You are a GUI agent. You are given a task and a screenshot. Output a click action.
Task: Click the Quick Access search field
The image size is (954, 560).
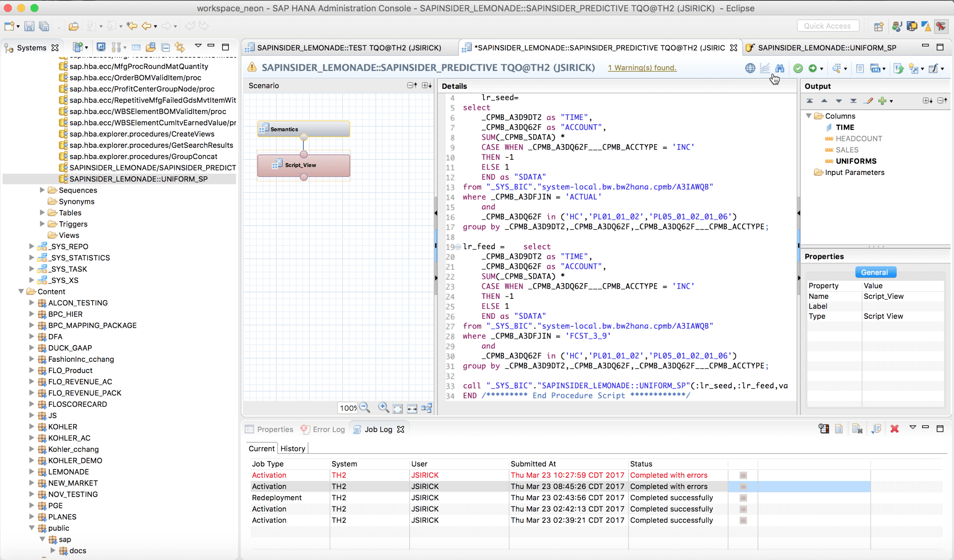click(828, 26)
